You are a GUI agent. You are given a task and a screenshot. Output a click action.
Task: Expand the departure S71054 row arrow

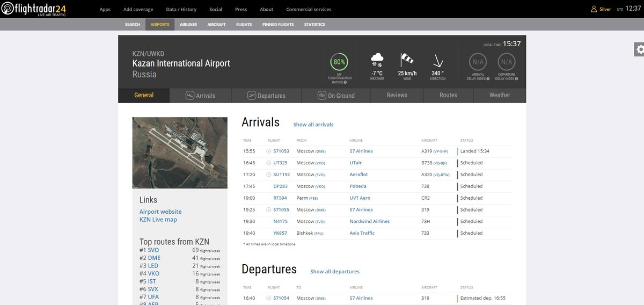(268, 298)
